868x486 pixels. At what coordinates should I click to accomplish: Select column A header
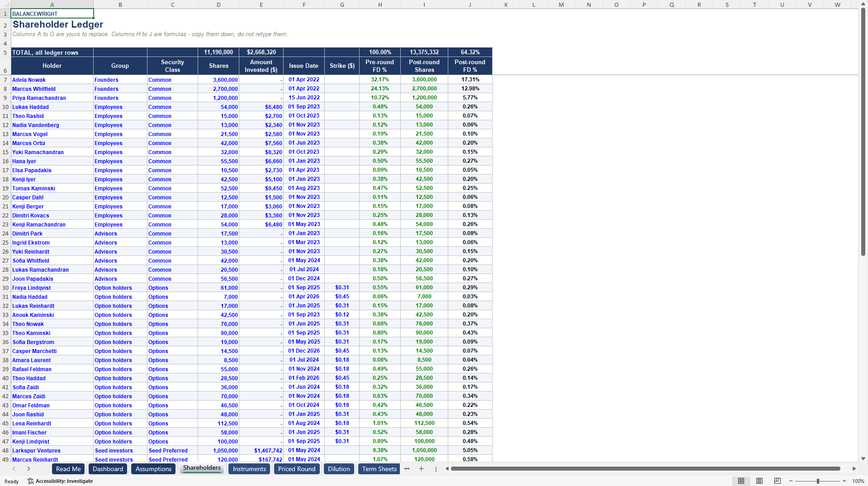click(x=52, y=5)
